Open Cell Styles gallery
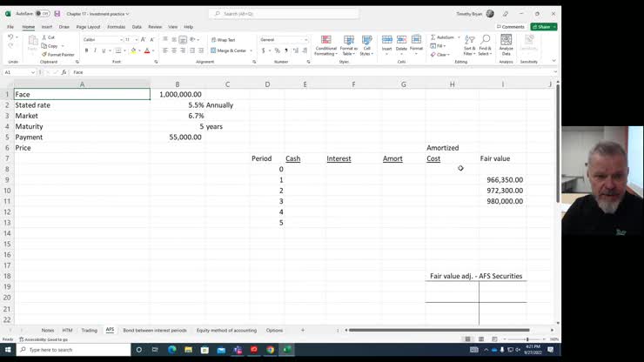Image resolution: width=644 pixels, height=362 pixels. [366, 45]
